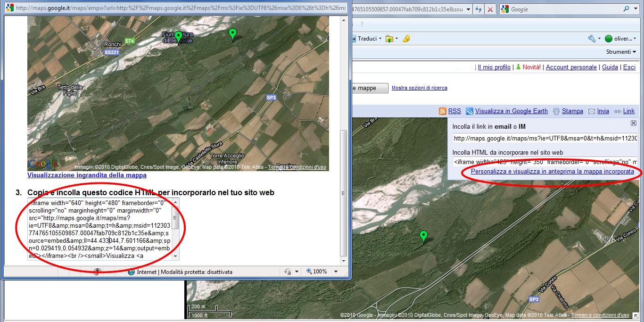
Task: Open the Traduci dropdown arrow
Action: point(380,39)
